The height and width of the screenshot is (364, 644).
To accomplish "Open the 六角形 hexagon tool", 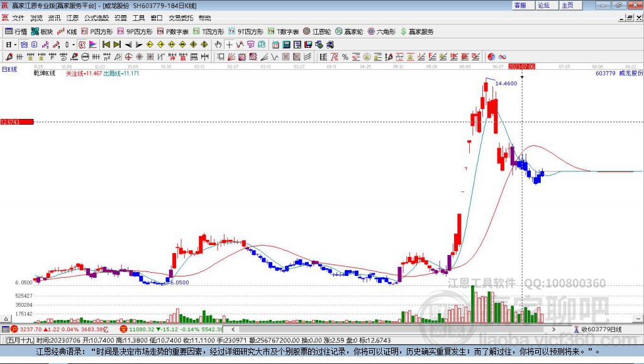I will [382, 31].
